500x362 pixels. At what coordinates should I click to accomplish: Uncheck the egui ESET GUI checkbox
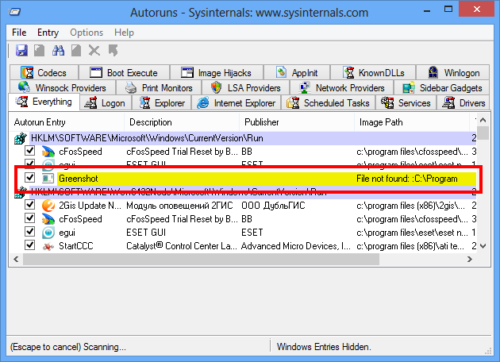pos(30,231)
